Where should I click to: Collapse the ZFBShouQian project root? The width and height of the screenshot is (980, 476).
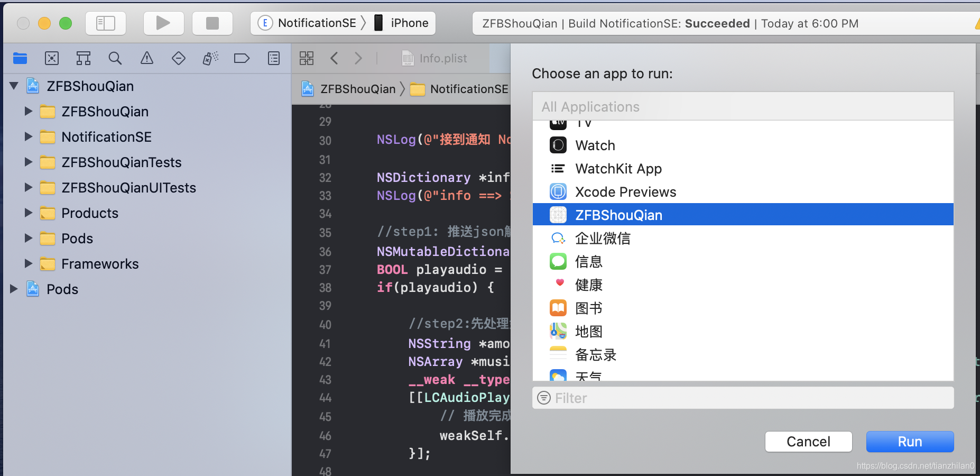pyautogui.click(x=14, y=86)
